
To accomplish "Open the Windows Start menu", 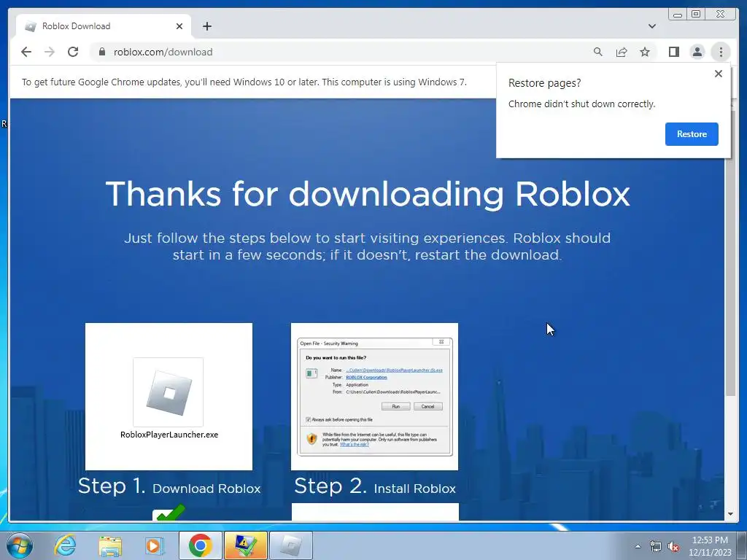I will pyautogui.click(x=19, y=545).
